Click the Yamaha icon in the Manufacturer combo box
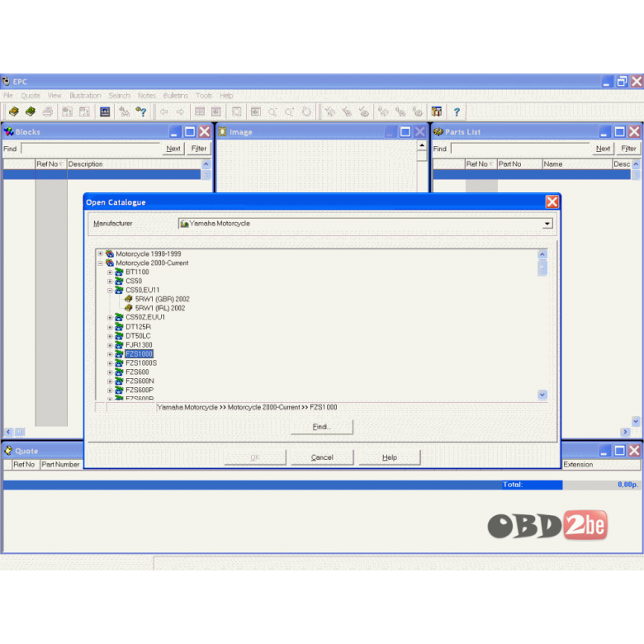644x644 pixels. tap(184, 224)
